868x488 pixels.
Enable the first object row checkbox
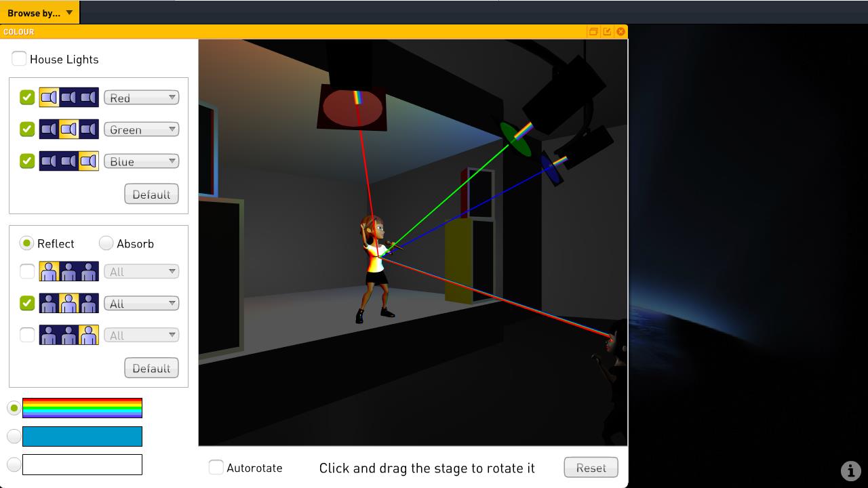tap(27, 272)
